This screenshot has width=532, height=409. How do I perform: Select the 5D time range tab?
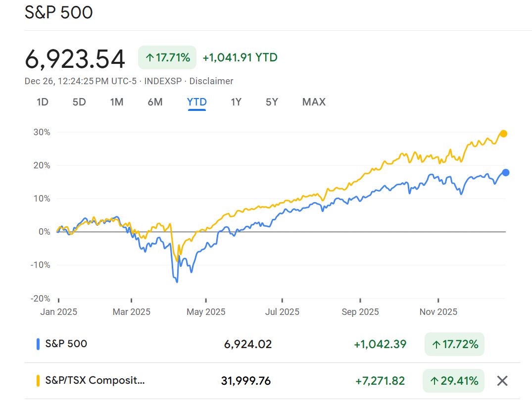click(79, 102)
